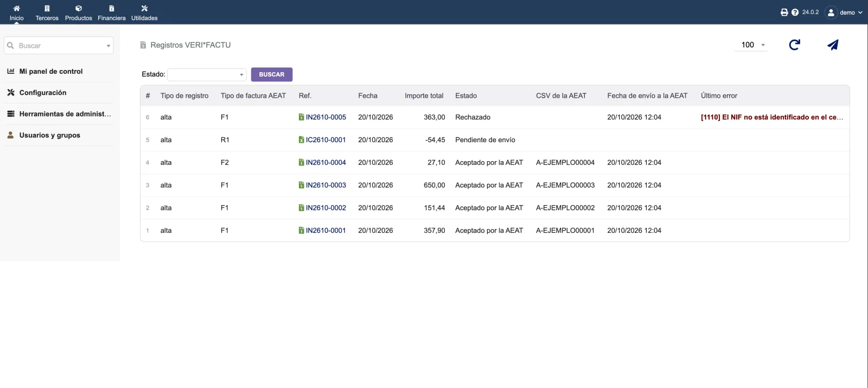Open the Estado filter dropdown
868x388 pixels.
pos(207,74)
